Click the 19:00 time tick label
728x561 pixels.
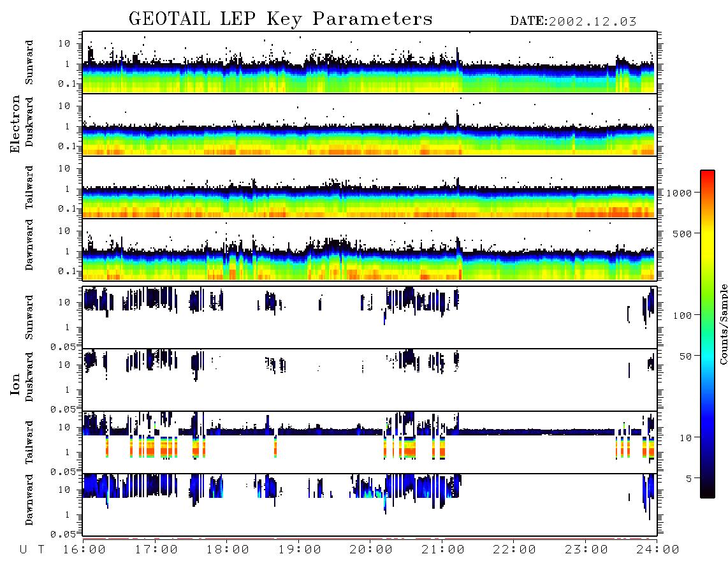[300, 550]
